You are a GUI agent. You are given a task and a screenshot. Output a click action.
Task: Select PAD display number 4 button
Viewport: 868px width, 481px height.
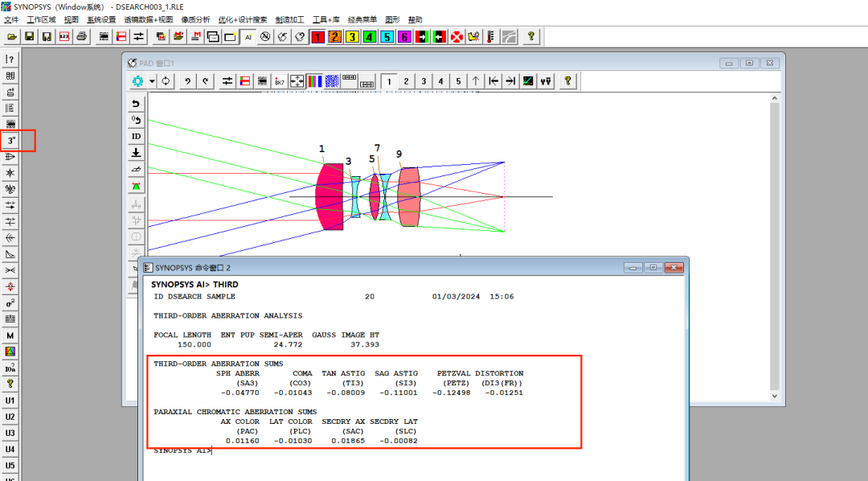441,81
